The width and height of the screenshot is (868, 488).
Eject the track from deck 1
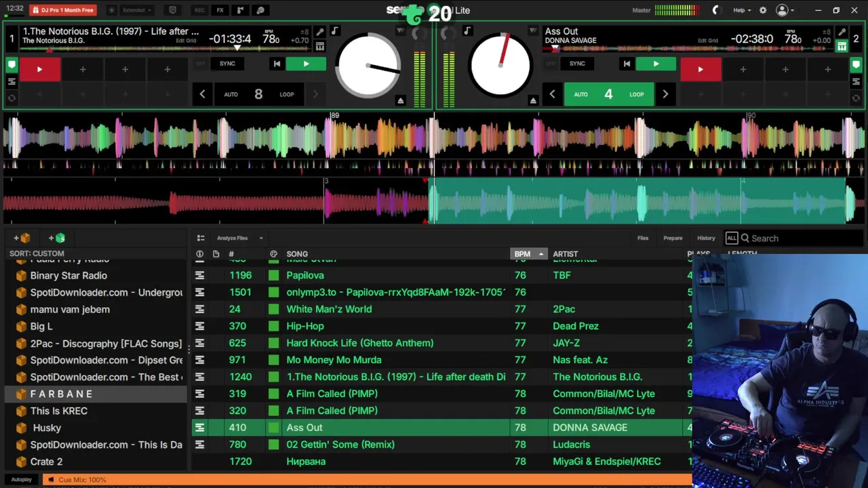click(x=400, y=100)
